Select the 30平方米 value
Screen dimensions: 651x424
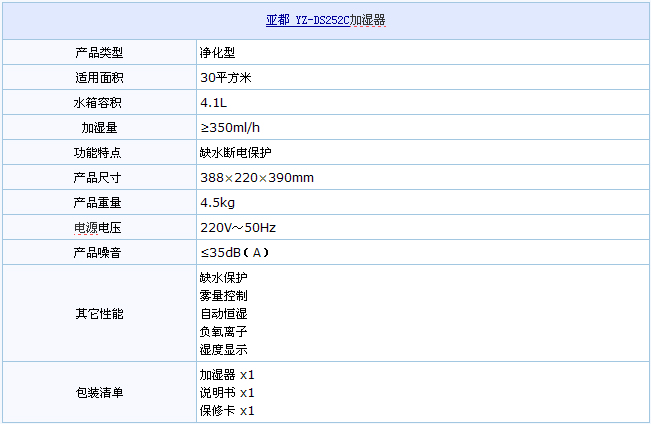pyautogui.click(x=225, y=77)
